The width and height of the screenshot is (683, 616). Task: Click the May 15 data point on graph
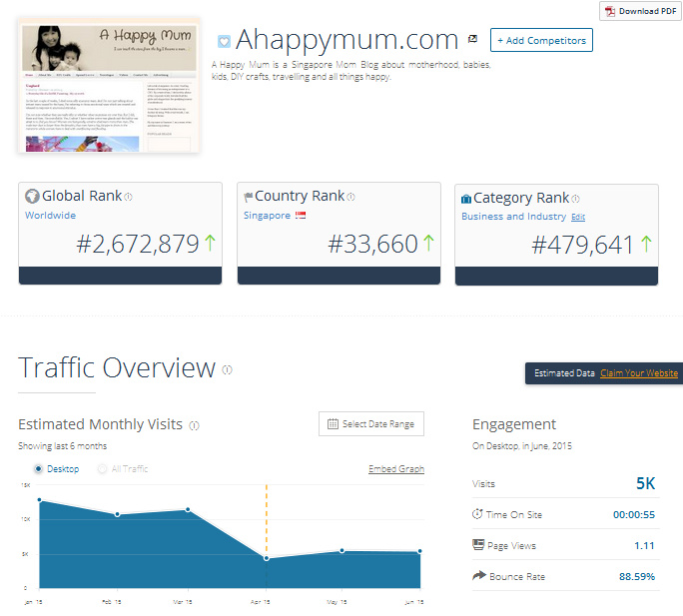click(x=341, y=551)
